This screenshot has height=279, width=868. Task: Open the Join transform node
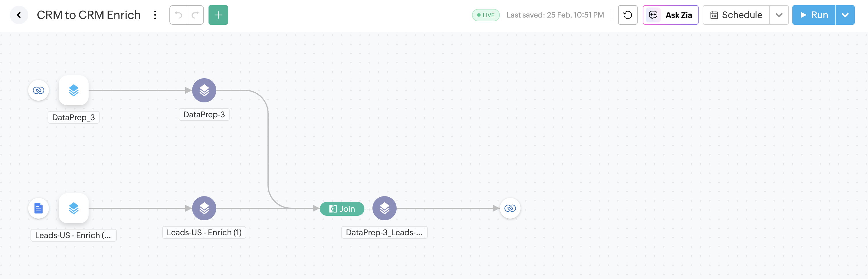click(x=342, y=209)
